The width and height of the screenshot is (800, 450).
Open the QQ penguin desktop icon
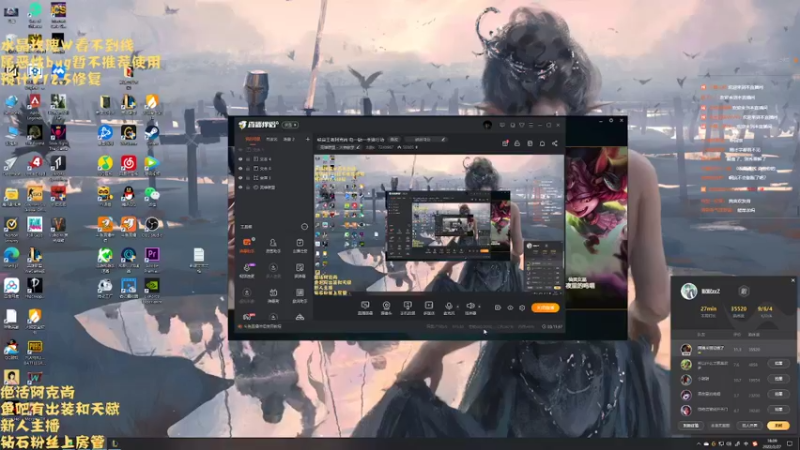pyautogui.click(x=129, y=193)
